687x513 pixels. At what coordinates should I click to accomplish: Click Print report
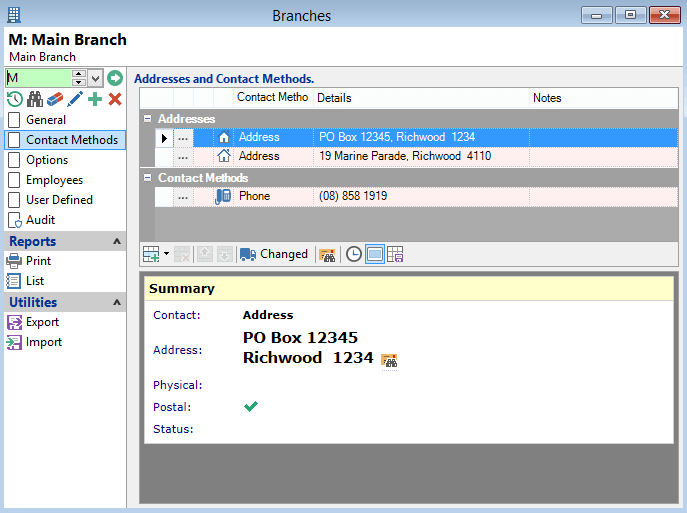tap(65, 261)
